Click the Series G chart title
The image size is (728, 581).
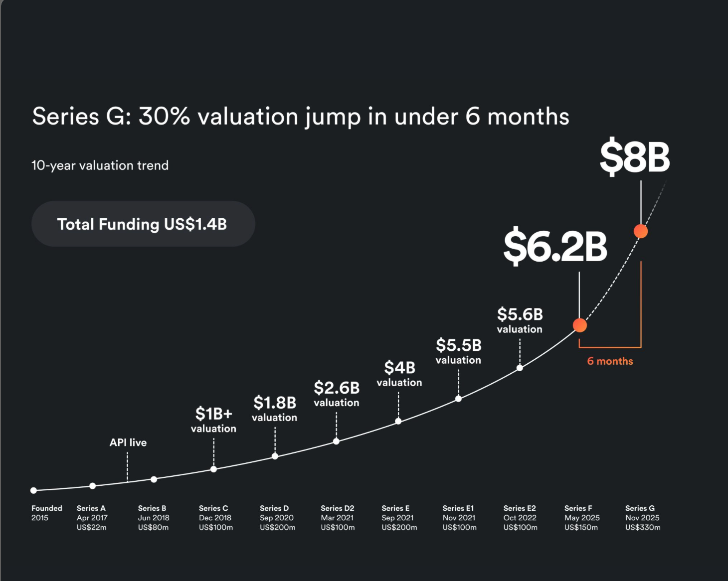tap(300, 117)
